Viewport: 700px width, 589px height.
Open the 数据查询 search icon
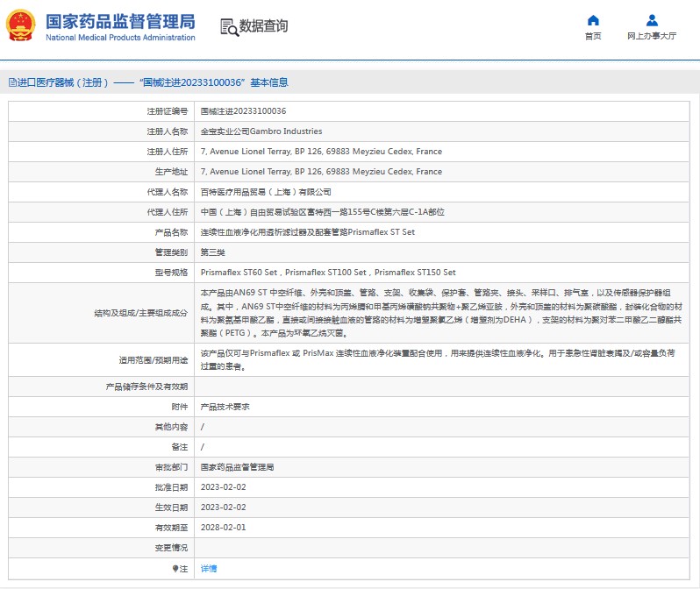point(228,27)
